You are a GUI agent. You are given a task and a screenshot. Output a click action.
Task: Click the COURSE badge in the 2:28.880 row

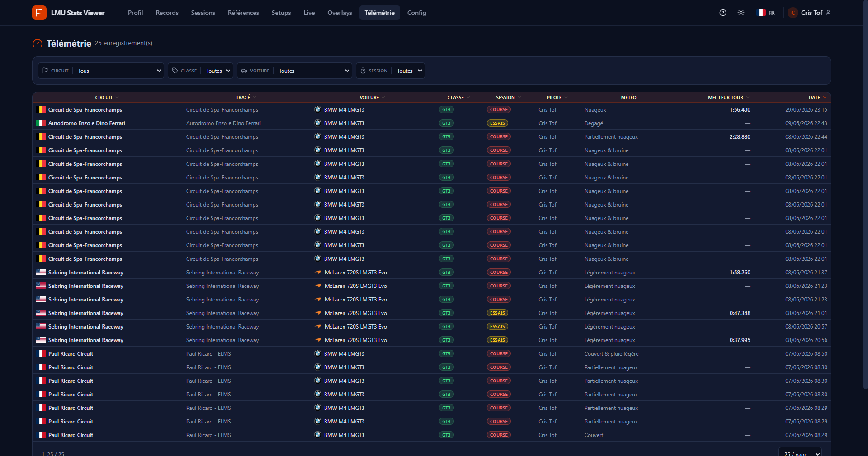click(x=499, y=136)
